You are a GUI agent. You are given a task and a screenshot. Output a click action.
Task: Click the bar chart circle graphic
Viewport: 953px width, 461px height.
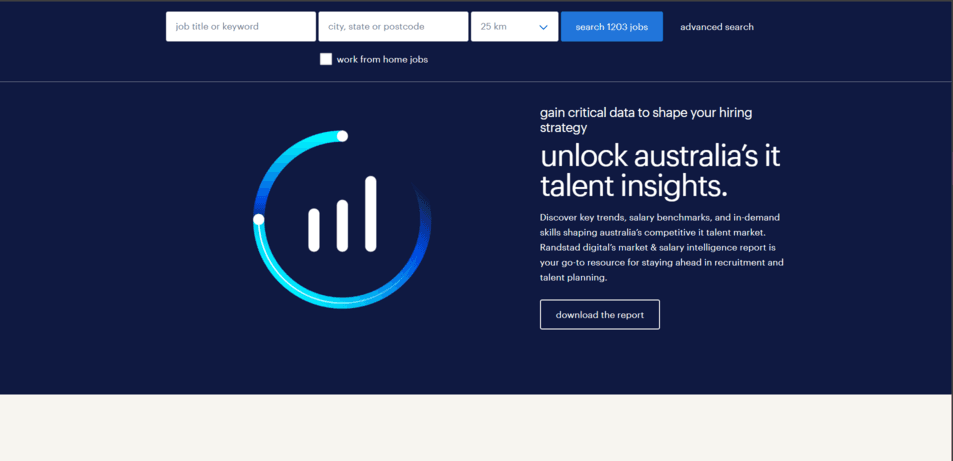pos(342,219)
